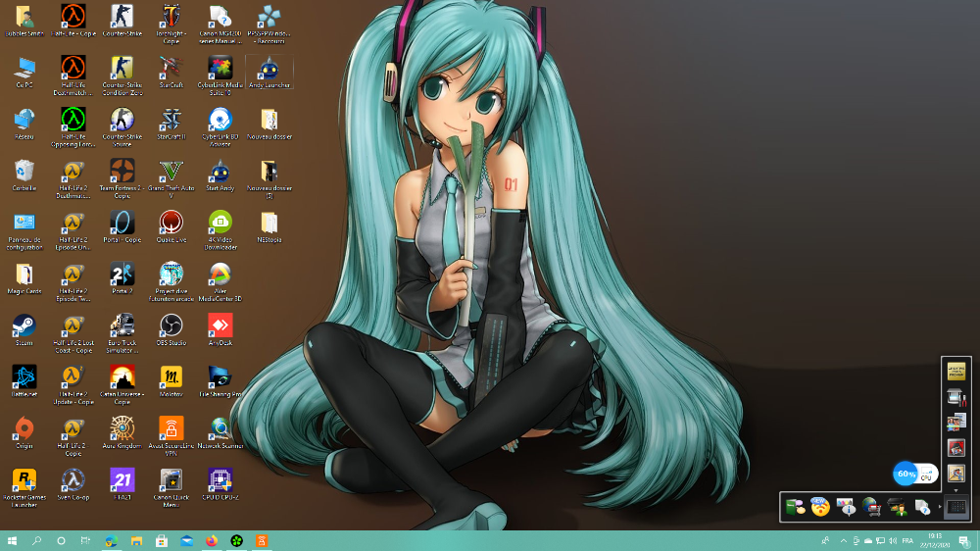Toggle the Canon Quick Menu main panel button
Screen dimensions: 980x551
pos(956,507)
